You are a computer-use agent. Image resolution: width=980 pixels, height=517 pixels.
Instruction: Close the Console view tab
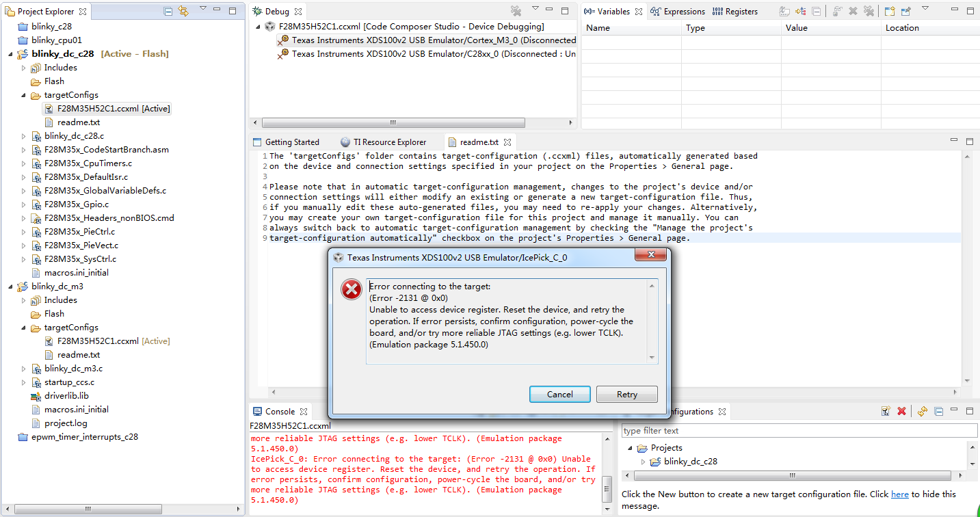pyautogui.click(x=304, y=412)
